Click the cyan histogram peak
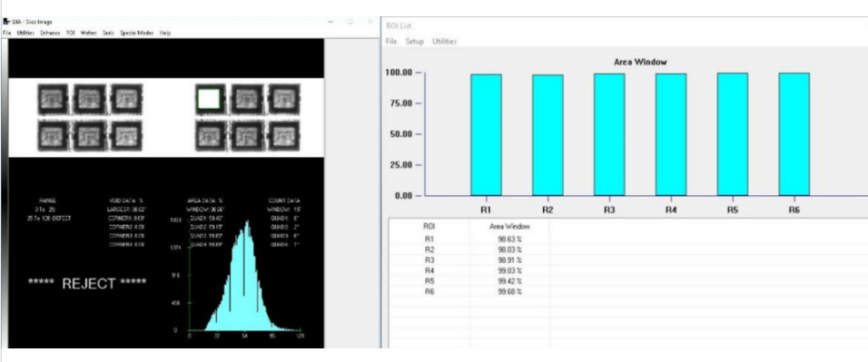The width and height of the screenshot is (868, 362). (x=248, y=223)
